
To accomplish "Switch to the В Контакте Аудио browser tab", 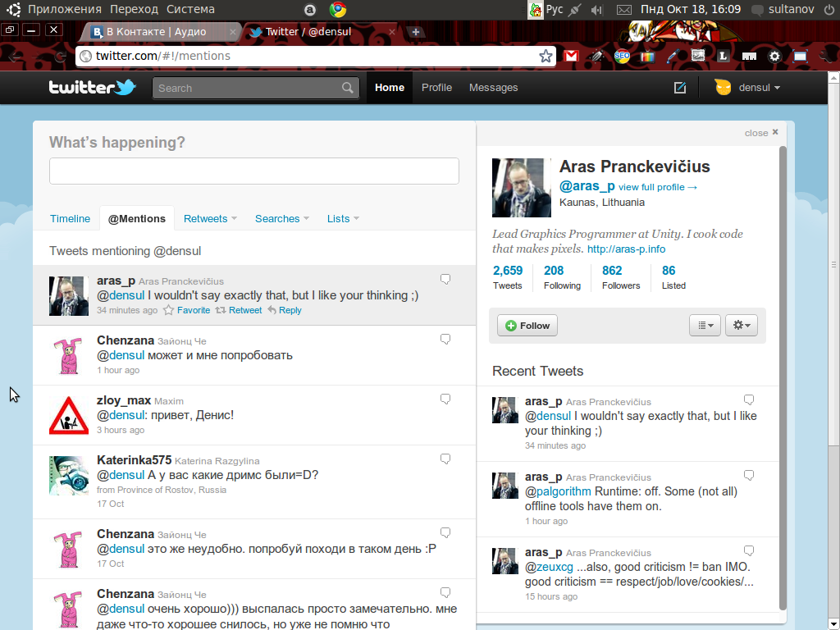I will (x=158, y=32).
